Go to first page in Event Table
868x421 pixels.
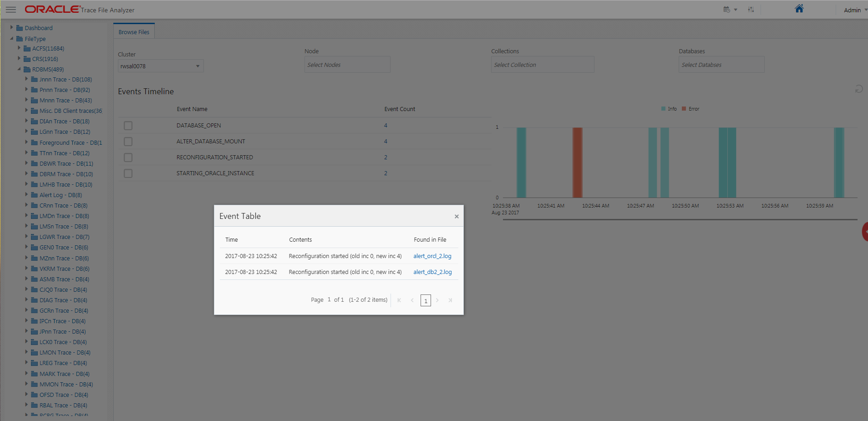click(399, 300)
